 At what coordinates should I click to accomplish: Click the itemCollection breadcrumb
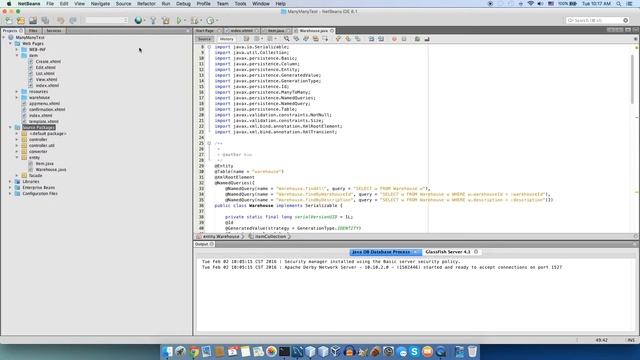click(270, 237)
